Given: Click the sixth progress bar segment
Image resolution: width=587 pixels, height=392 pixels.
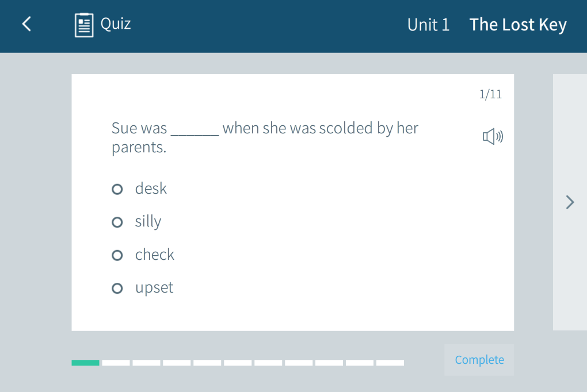Looking at the screenshot, I should click(x=238, y=363).
